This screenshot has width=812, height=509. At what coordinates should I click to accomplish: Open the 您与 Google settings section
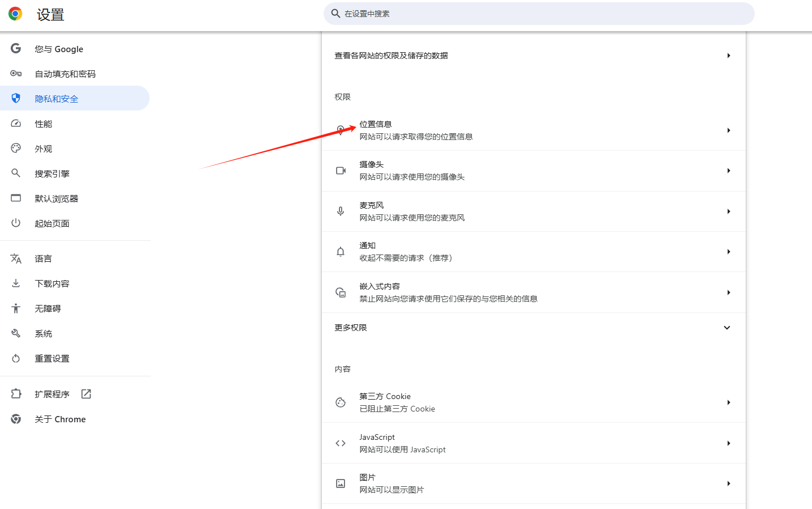75,49
